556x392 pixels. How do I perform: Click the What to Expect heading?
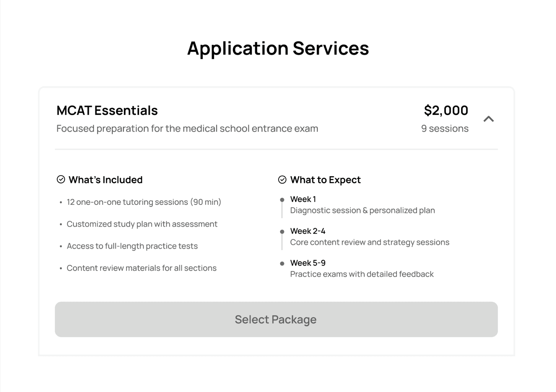325,179
